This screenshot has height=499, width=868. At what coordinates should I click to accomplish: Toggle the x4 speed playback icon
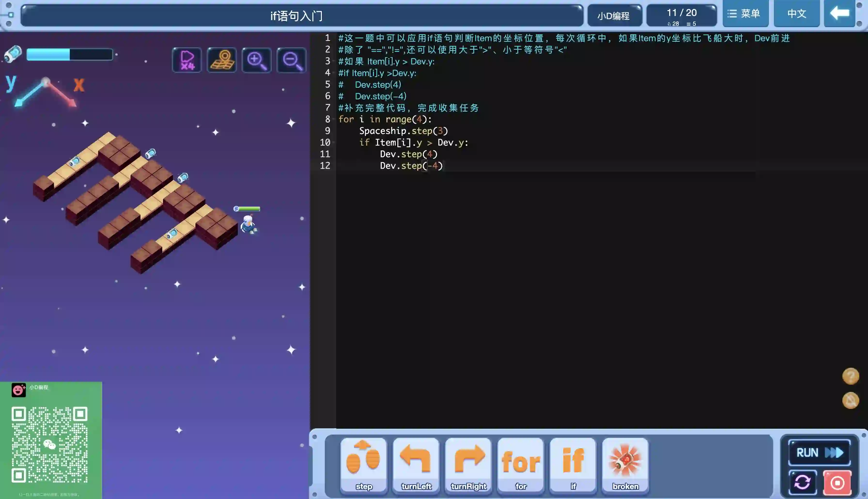[x=187, y=60]
